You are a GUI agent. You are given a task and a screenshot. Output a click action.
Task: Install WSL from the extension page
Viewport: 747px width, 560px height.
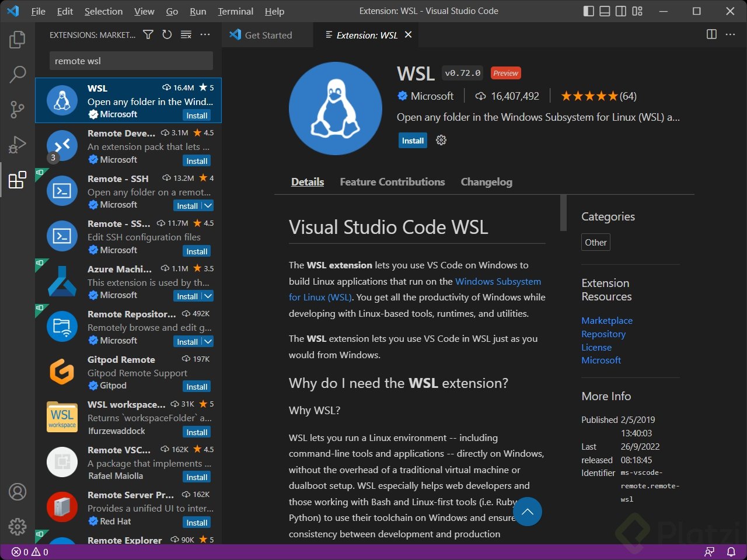point(413,141)
